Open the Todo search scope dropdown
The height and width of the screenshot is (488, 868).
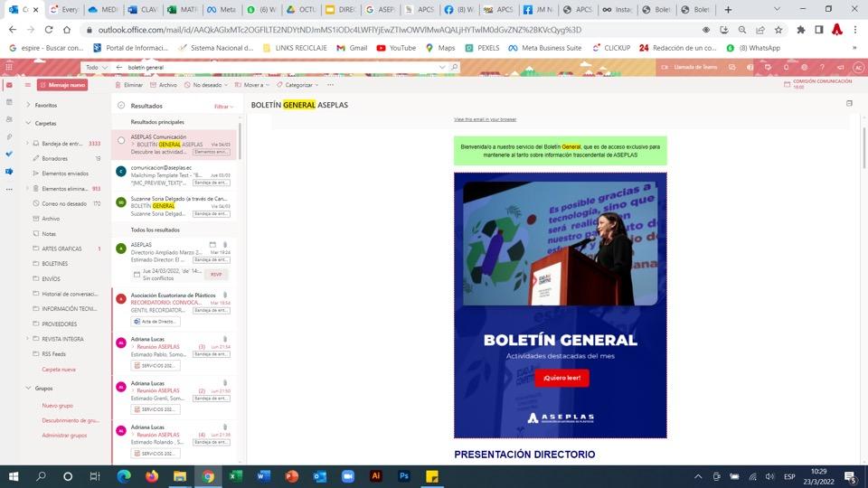click(97, 67)
